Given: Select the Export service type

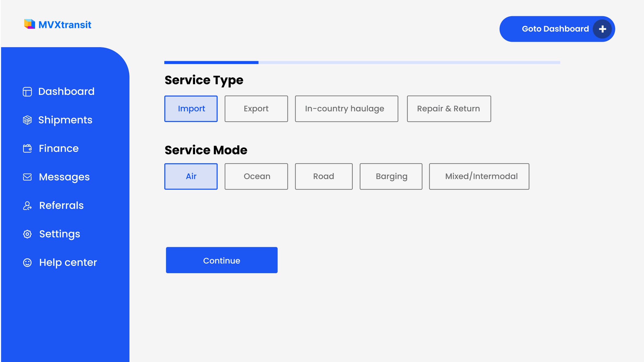Looking at the screenshot, I should [x=256, y=109].
